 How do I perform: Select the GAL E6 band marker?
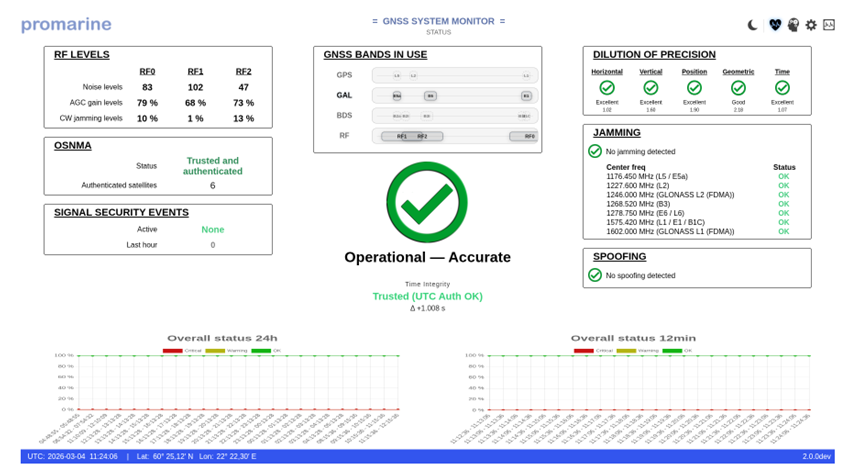(x=430, y=96)
